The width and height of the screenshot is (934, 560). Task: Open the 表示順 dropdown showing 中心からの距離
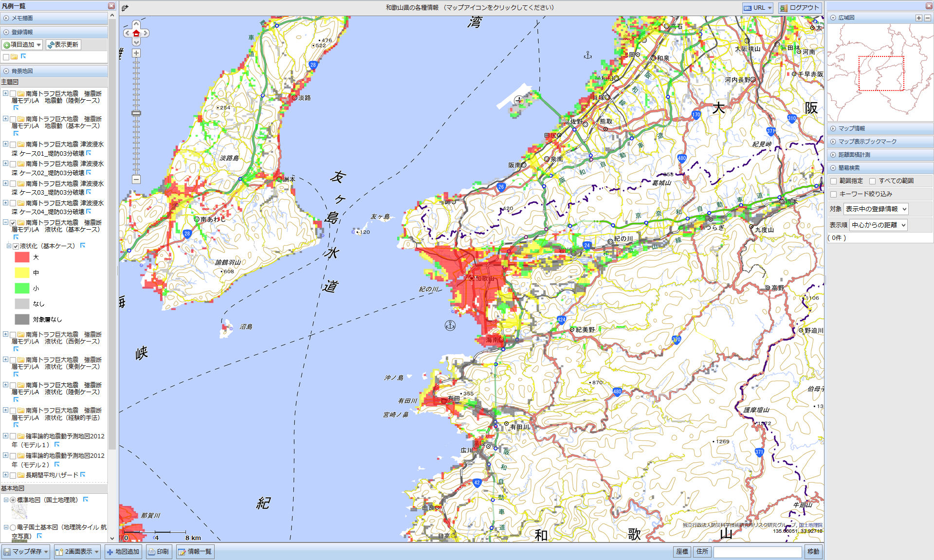pos(879,225)
